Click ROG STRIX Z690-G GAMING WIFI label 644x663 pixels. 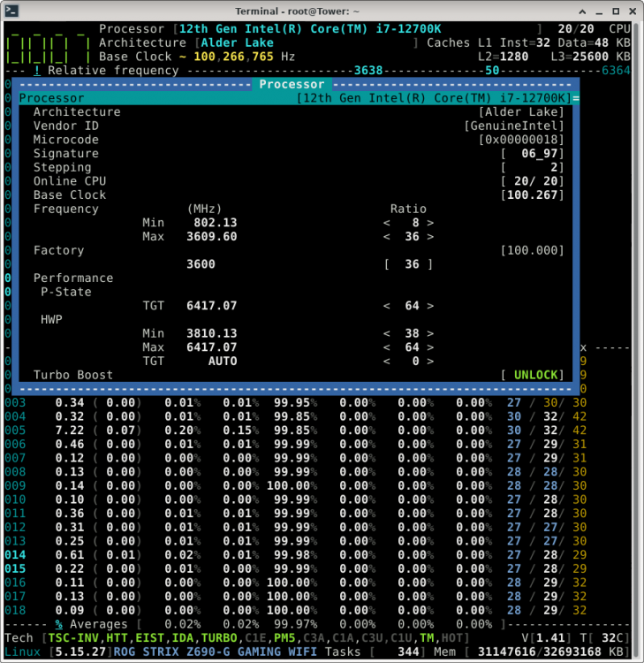(x=215, y=652)
